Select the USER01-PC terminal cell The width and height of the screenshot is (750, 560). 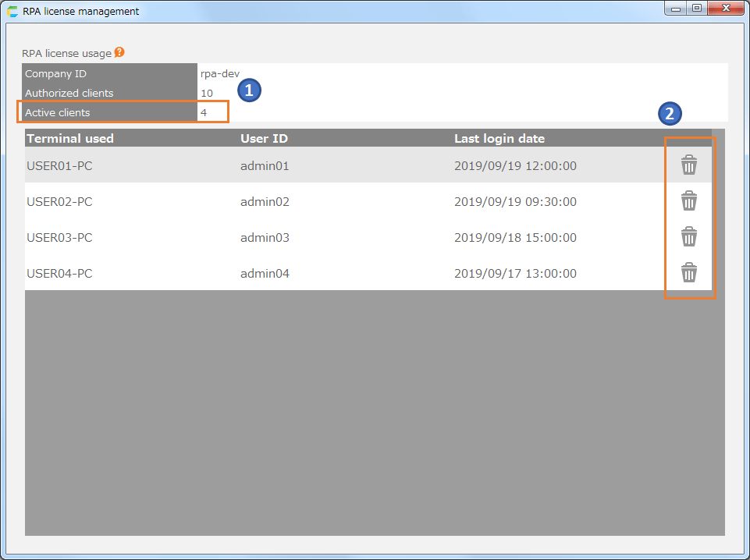pyautogui.click(x=59, y=165)
